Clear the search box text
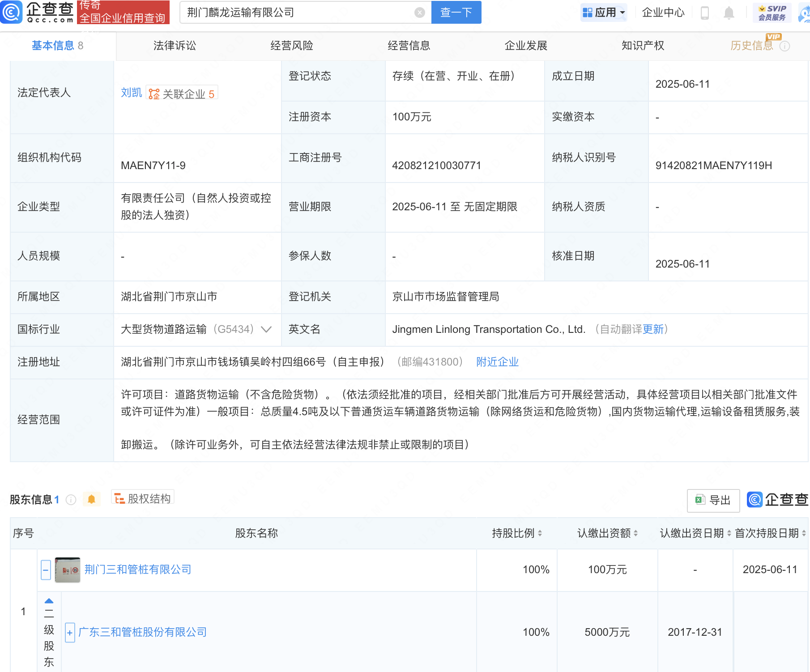The height and width of the screenshot is (672, 810). (x=419, y=13)
